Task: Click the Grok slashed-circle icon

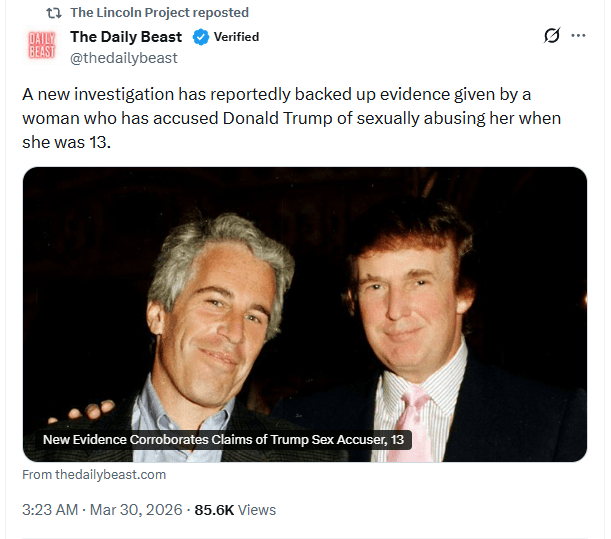Action: [x=551, y=36]
